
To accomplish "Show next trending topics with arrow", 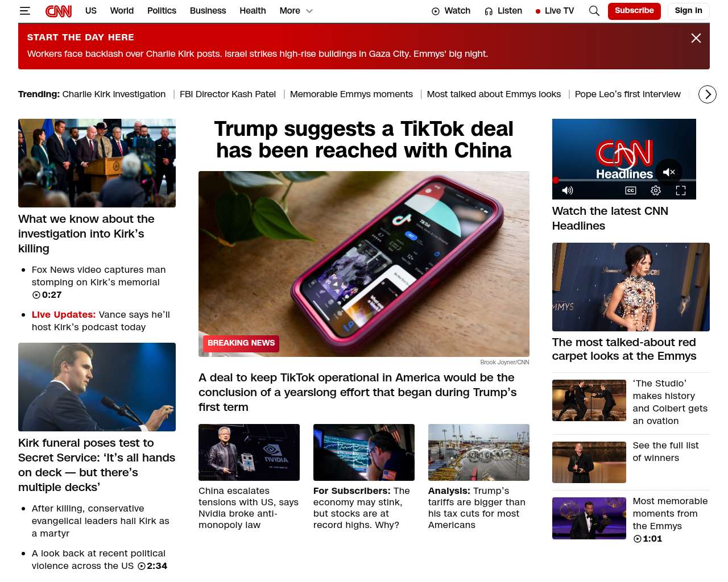I will 708,94.
